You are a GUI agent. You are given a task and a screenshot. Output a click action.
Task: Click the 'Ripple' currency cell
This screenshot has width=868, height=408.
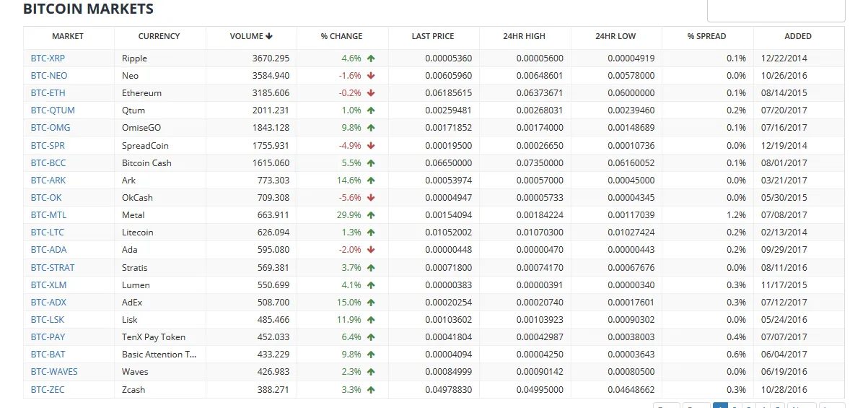134,58
